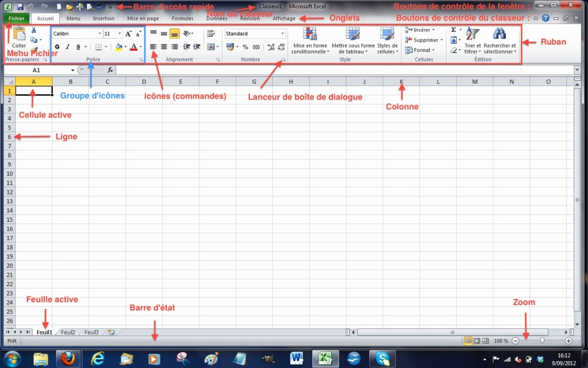Open the Standard number format dropdown
Screen dimensions: 588x368
click(283, 34)
